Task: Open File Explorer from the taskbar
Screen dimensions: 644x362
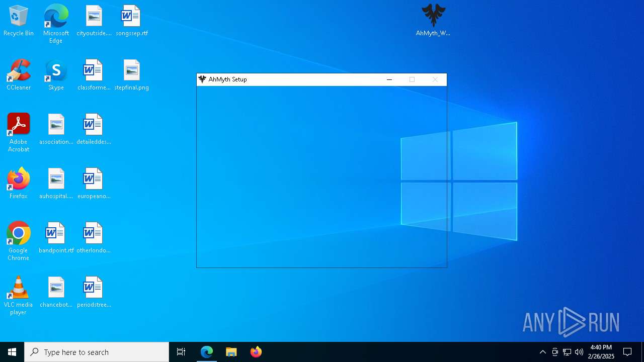Action: click(231, 352)
